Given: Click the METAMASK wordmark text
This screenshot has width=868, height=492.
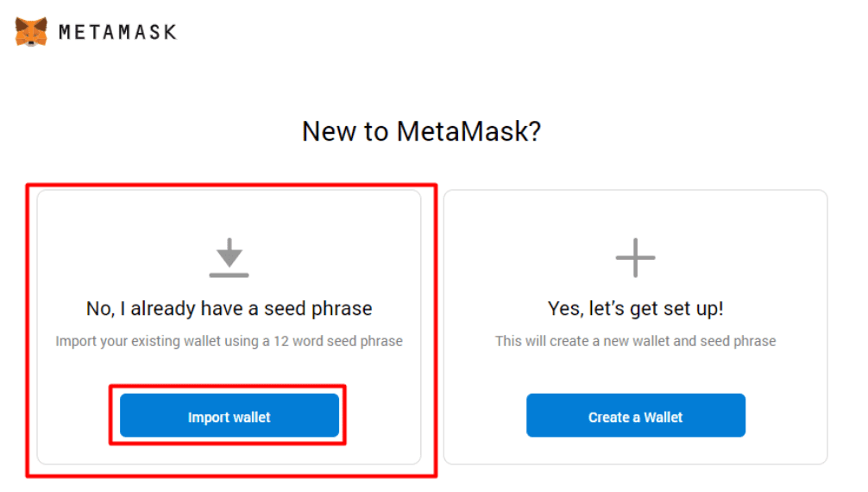Looking at the screenshot, I should coord(117,33).
